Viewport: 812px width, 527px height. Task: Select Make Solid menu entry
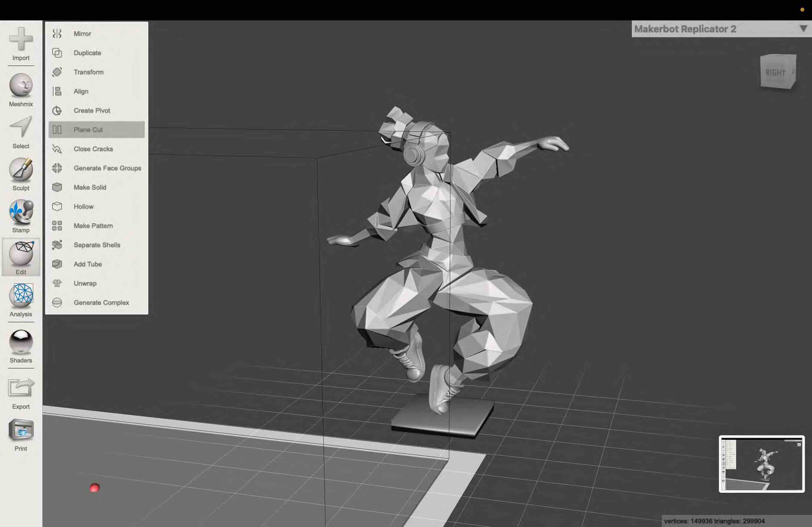point(90,187)
